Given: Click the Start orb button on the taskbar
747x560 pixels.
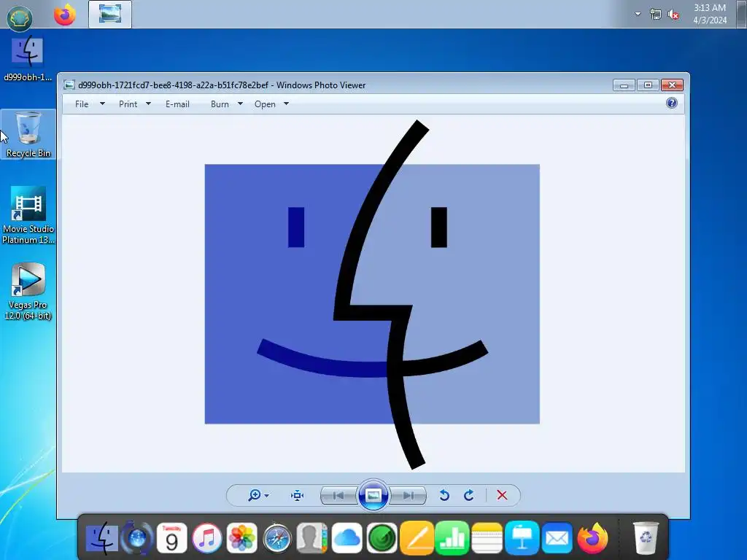Looking at the screenshot, I should point(20,18).
